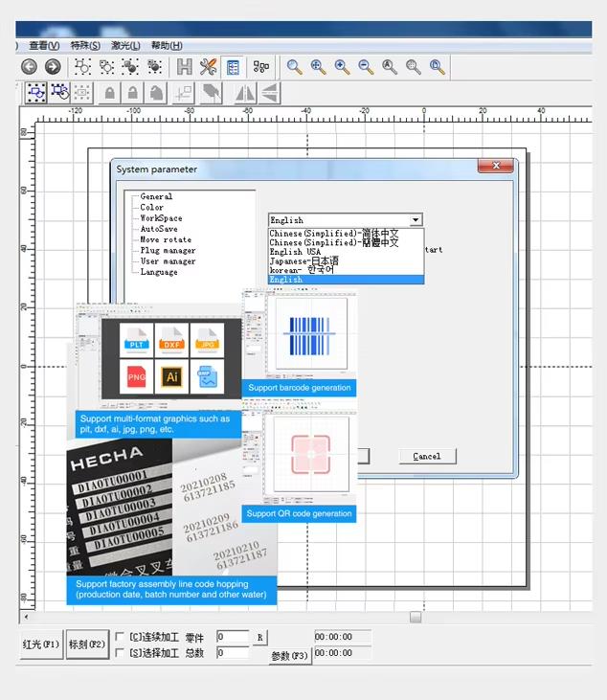Click the first padlock lock icon
Image resolution: width=607 pixels, height=700 pixels.
109,93
